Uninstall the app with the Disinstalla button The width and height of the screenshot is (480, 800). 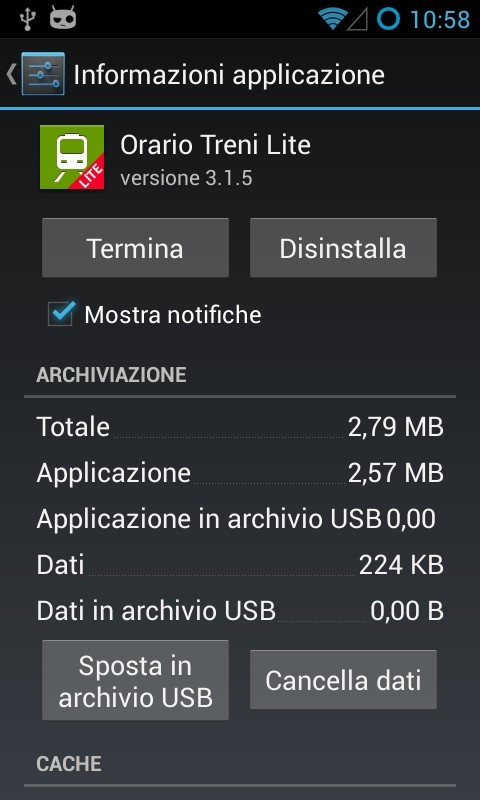[x=343, y=248]
